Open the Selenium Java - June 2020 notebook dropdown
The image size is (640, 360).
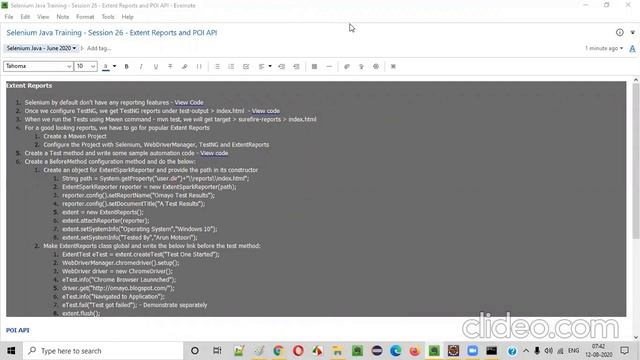tap(41, 48)
